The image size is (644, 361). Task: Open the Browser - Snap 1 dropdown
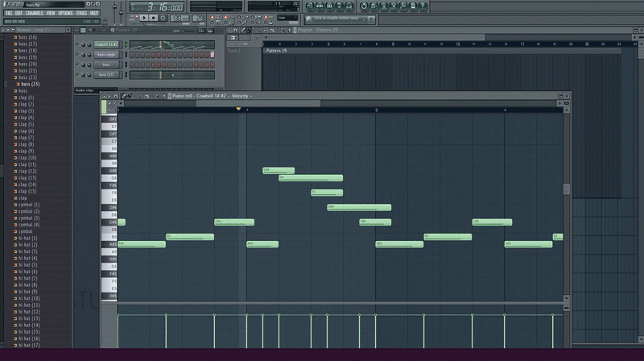click(x=34, y=30)
